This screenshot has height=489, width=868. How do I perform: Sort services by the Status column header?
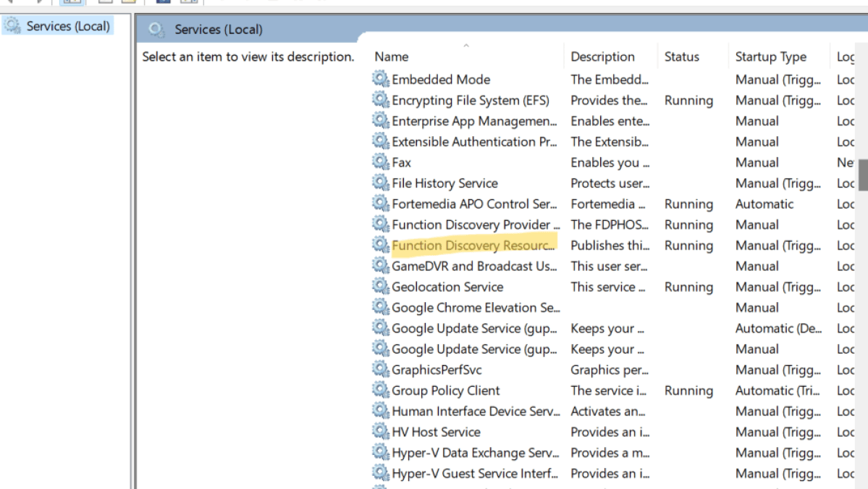[681, 57]
